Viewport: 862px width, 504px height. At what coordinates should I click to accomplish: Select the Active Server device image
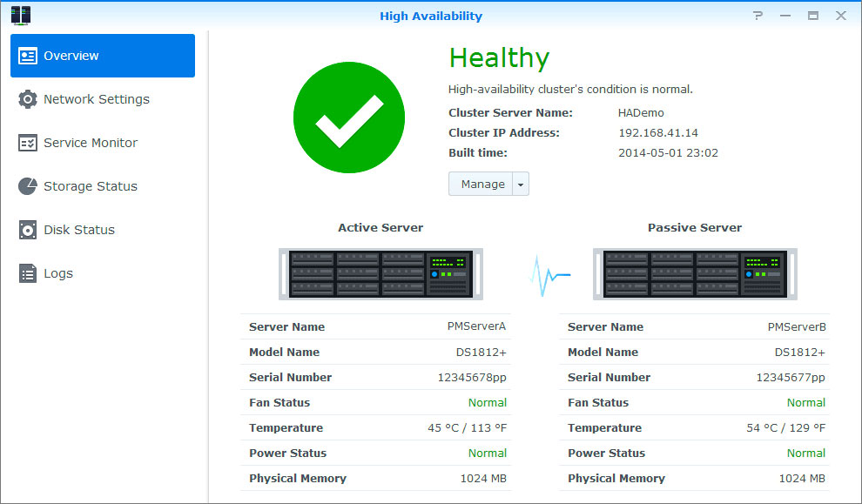click(380, 274)
